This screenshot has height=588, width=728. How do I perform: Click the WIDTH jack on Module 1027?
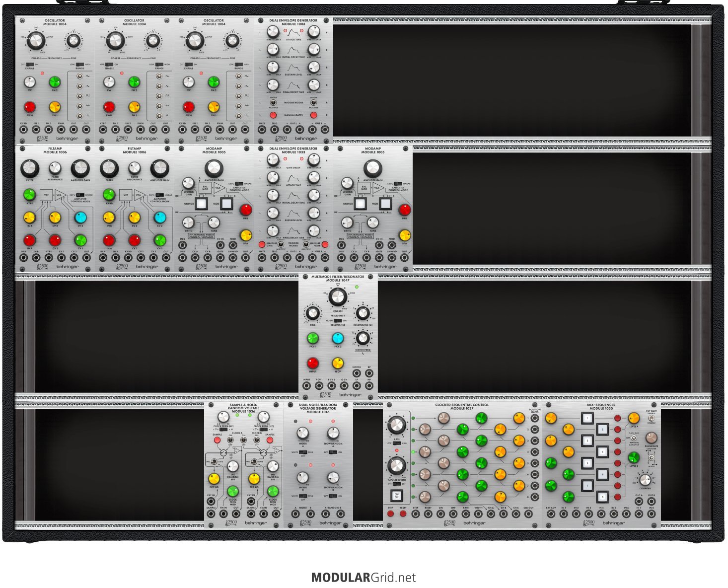click(x=478, y=514)
